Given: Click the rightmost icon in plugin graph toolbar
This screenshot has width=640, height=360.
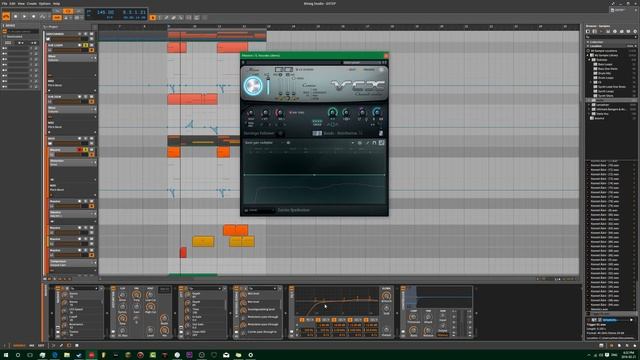Looking at the screenshot, I should click(x=381, y=143).
